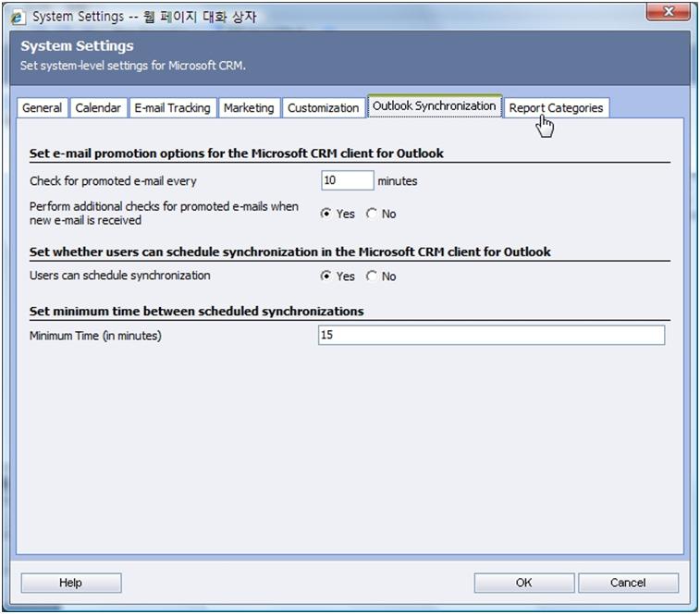
Task: Click the promoted e-mail check minutes field
Action: pos(348,180)
